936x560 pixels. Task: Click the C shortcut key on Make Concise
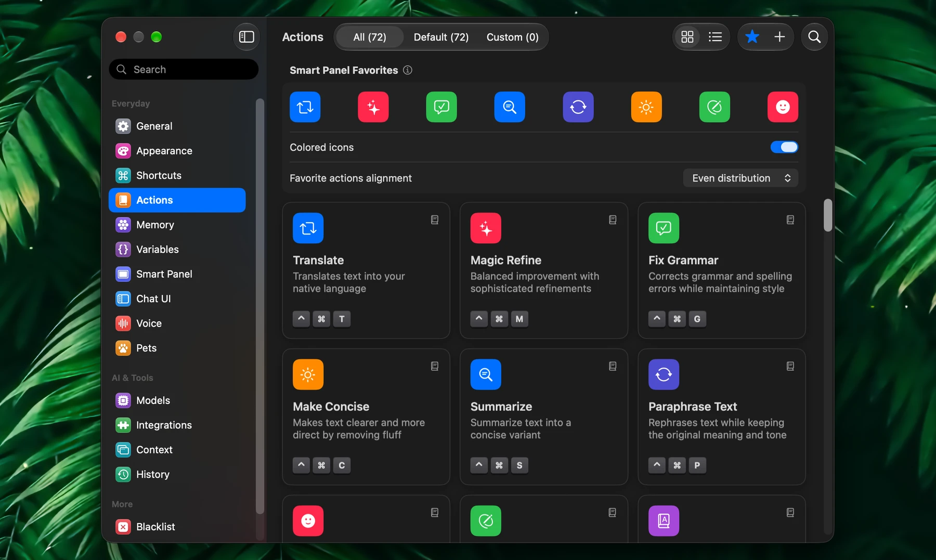(x=342, y=465)
